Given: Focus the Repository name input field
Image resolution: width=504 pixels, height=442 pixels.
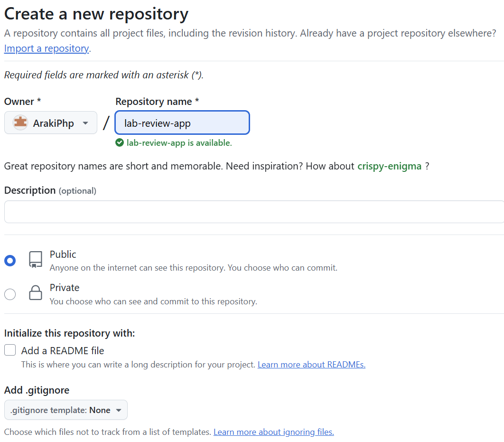Looking at the screenshot, I should pyautogui.click(x=182, y=123).
